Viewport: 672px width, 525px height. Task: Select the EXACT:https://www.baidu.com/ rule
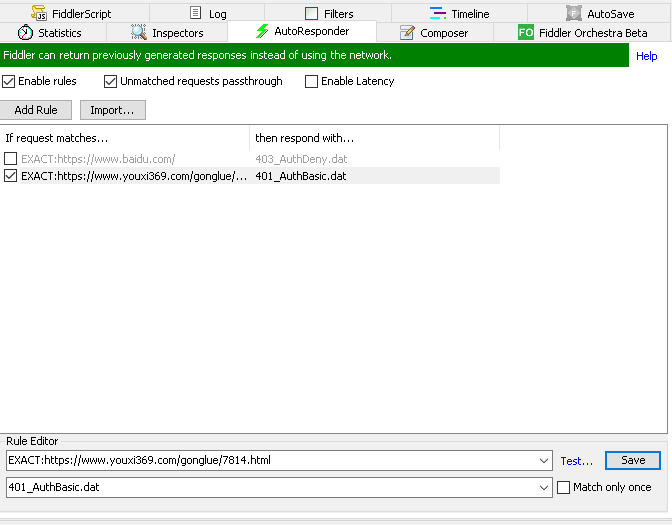tap(98, 159)
